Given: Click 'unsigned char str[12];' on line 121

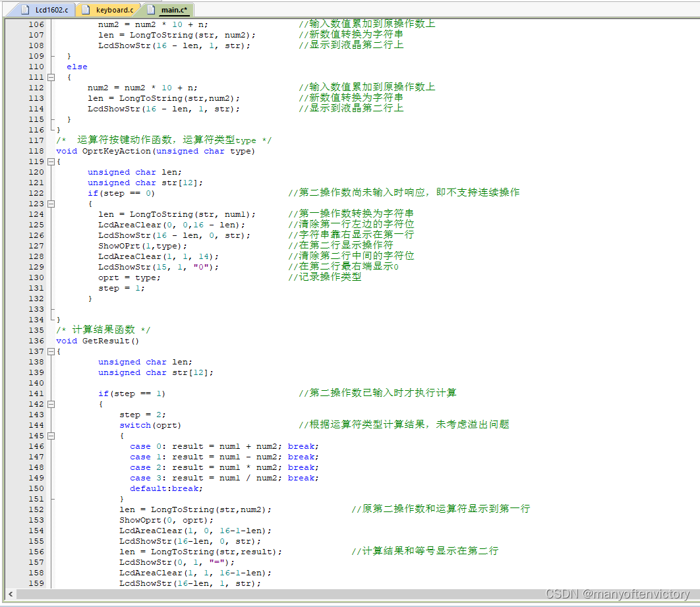Looking at the screenshot, I should (x=145, y=183).
